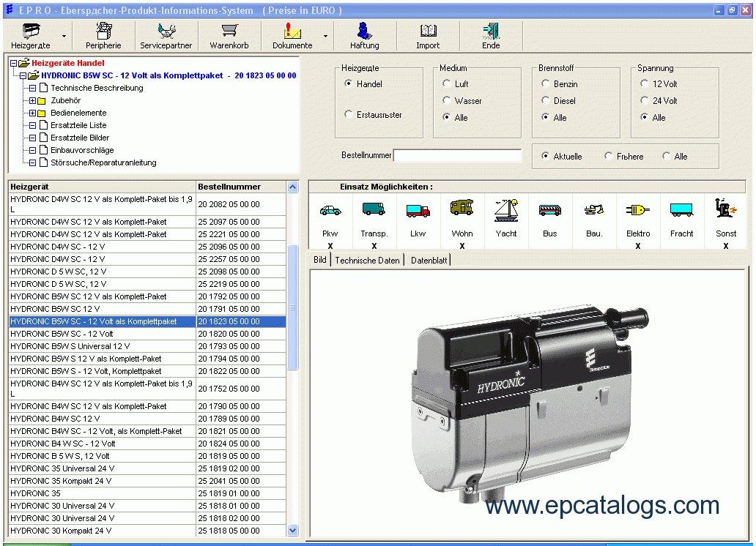Select the Bus icon
Viewport: 756px width, 546px height.
pyautogui.click(x=550, y=210)
